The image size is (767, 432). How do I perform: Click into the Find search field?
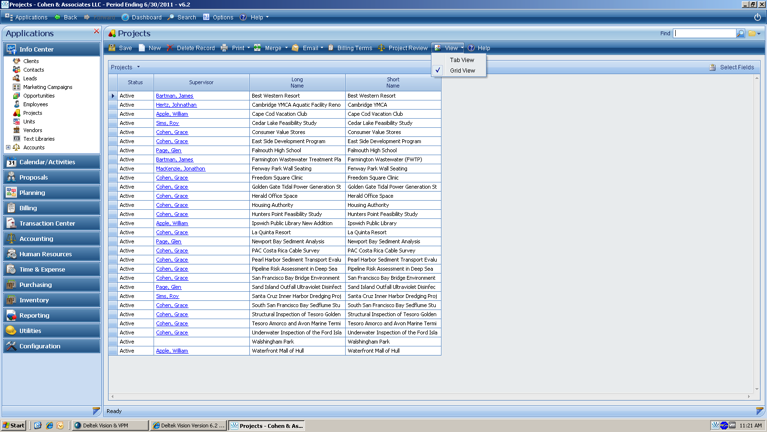[x=704, y=33]
